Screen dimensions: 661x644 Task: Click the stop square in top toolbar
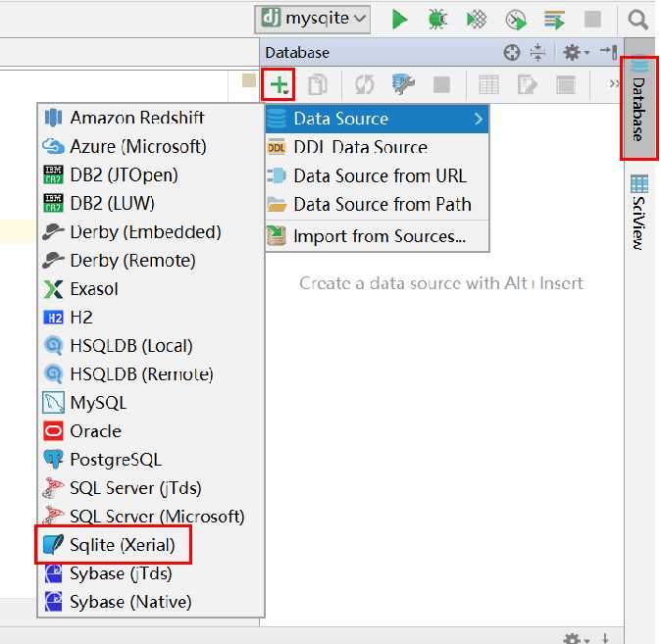pos(592,19)
